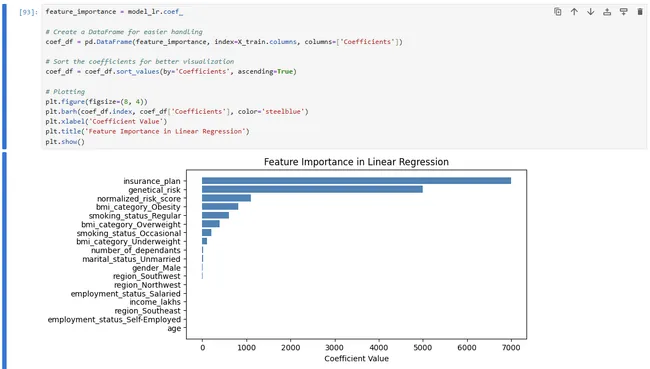Click the 1000 tick on the x-axis
The image size is (650, 369).
(246, 347)
